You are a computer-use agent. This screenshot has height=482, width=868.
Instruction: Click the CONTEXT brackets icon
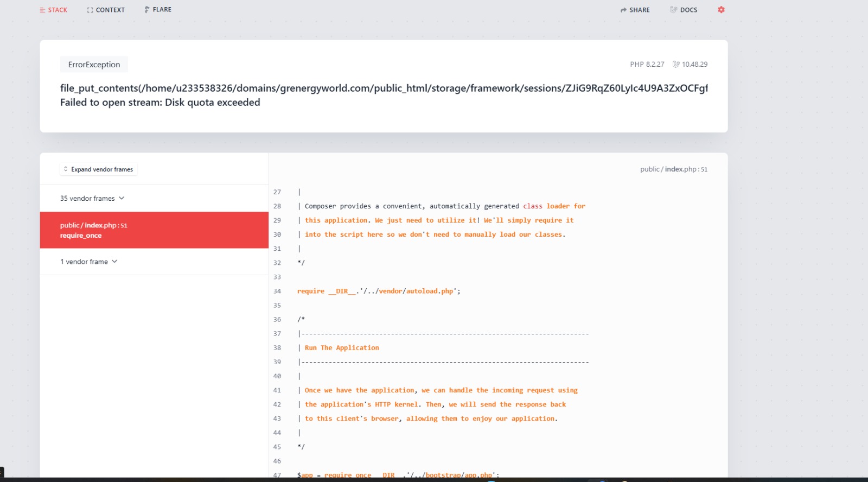coord(90,10)
